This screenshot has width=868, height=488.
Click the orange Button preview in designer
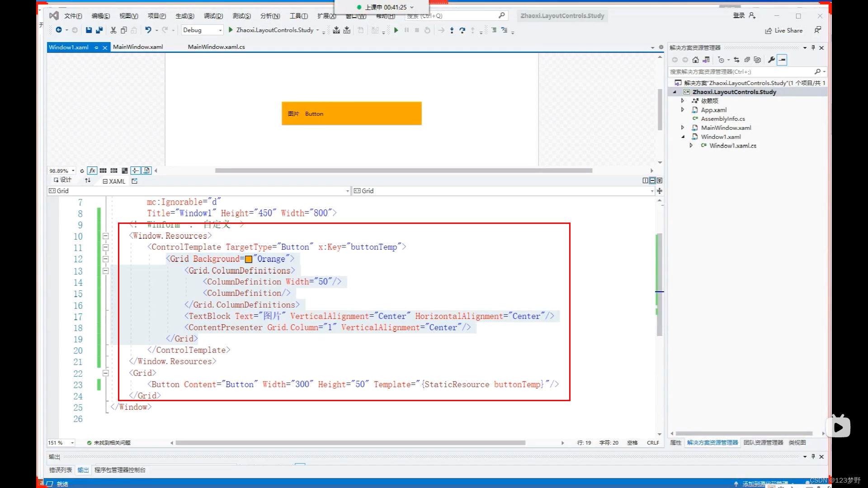point(351,114)
